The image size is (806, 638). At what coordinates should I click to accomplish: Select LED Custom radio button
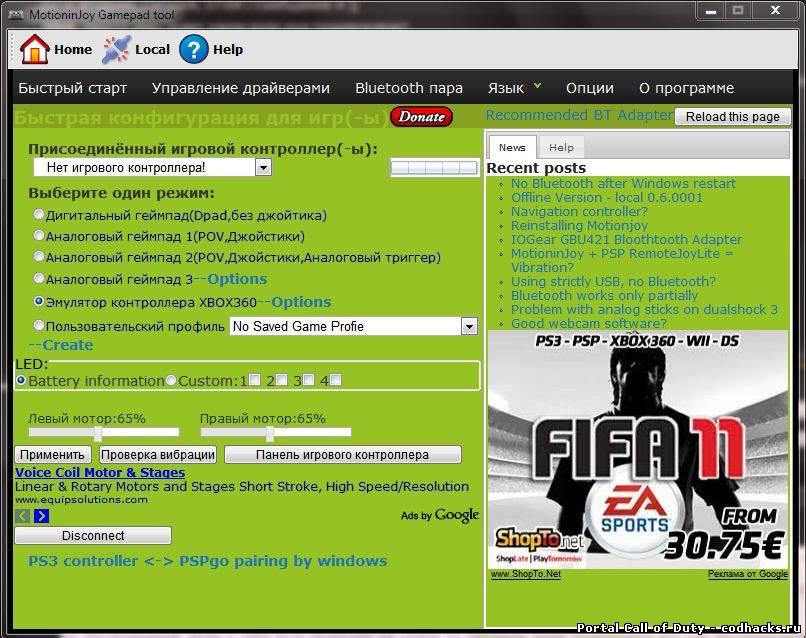point(171,380)
